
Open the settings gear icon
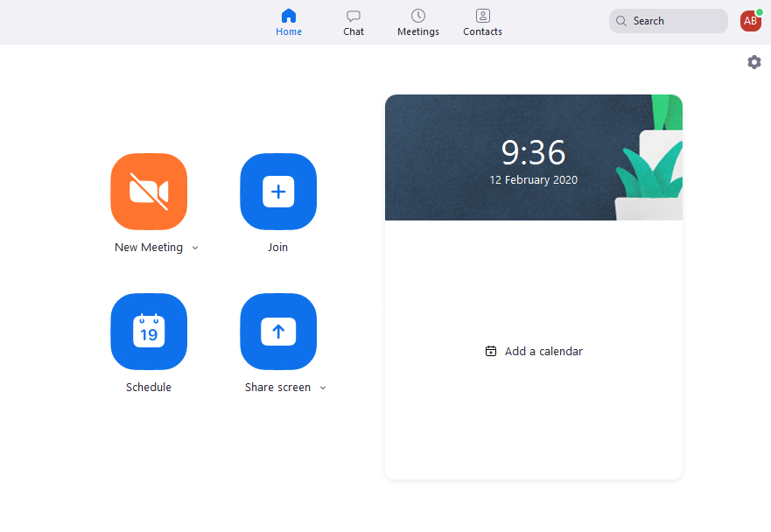pyautogui.click(x=753, y=62)
